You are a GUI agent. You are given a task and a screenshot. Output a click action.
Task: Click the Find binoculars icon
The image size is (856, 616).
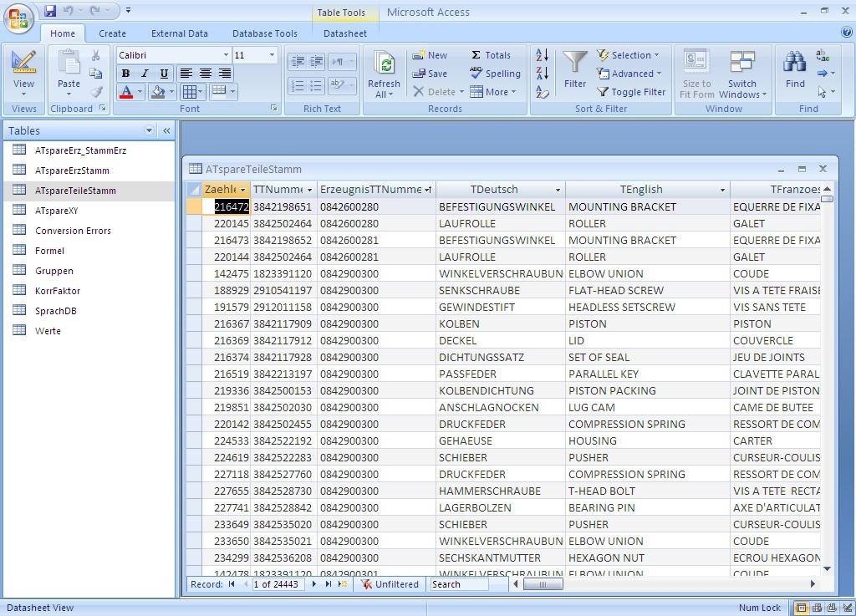[x=795, y=62]
